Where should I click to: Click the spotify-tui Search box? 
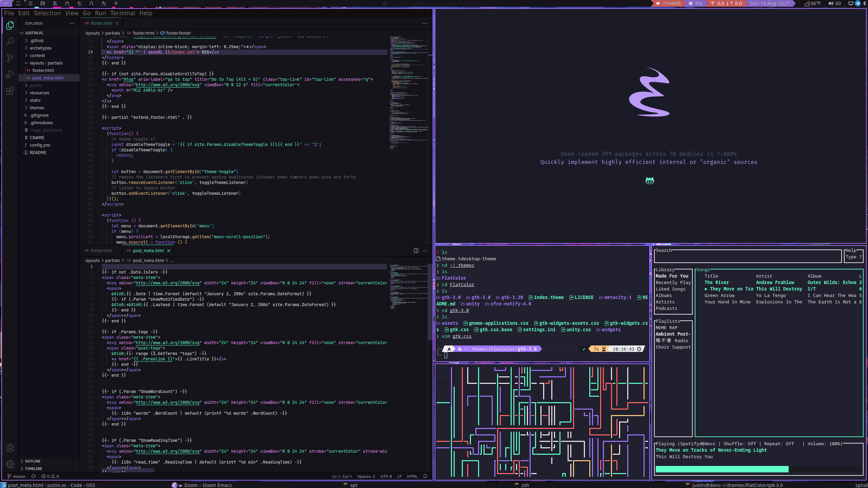click(748, 256)
